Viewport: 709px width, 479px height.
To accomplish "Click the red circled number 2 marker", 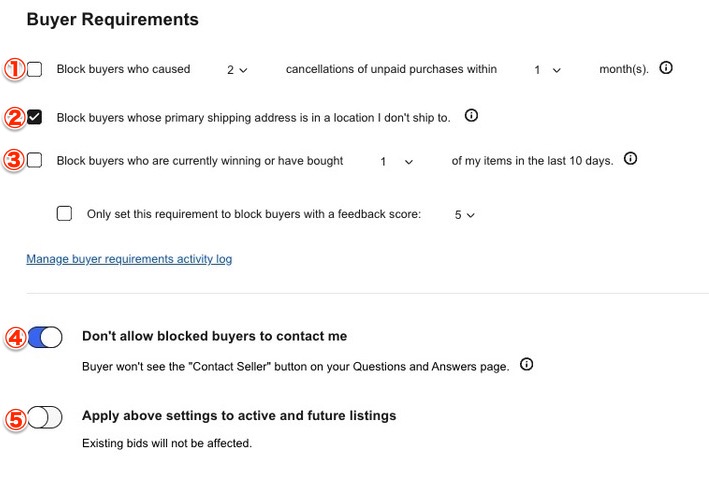I will coord(14,117).
